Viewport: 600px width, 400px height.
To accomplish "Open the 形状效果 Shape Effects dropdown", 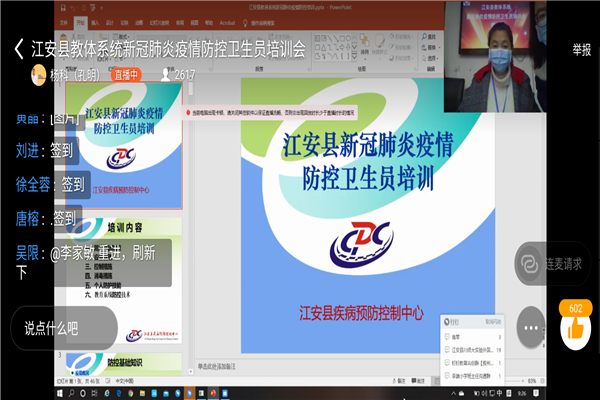I will [401, 58].
